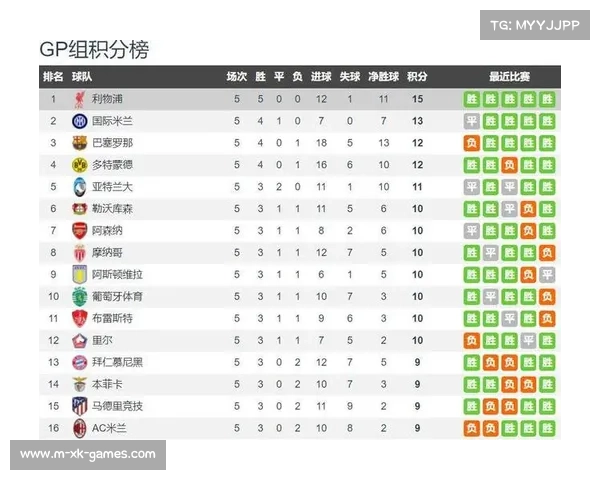Click the Inter Milan club crest
This screenshot has height=480, width=600.
pos(80,121)
